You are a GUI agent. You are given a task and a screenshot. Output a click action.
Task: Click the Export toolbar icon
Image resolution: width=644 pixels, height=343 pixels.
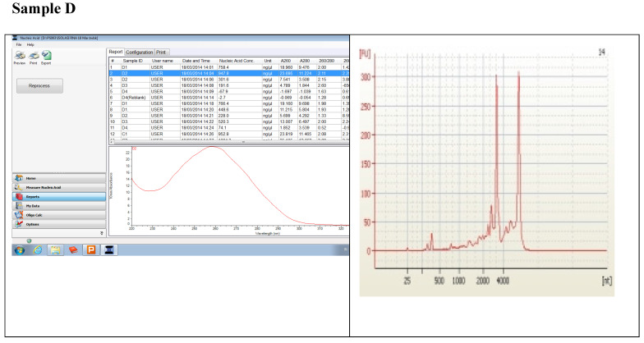[x=46, y=56]
